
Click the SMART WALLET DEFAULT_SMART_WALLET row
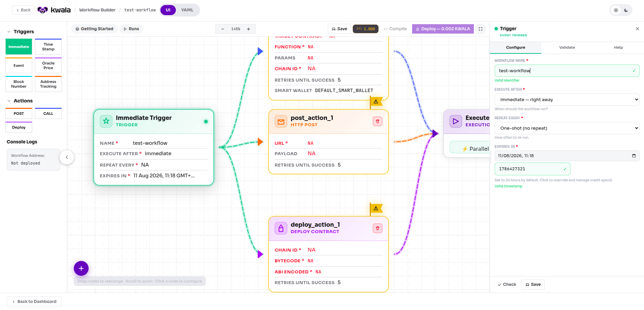coord(329,90)
